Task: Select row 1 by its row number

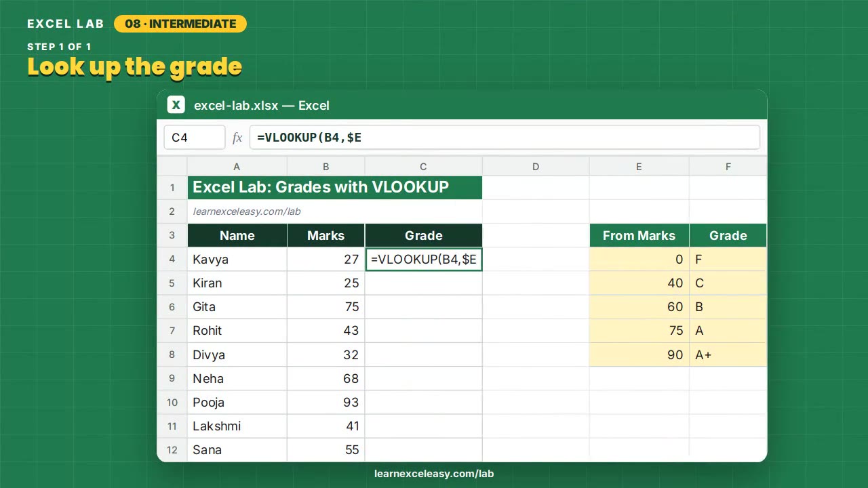Action: click(x=172, y=188)
